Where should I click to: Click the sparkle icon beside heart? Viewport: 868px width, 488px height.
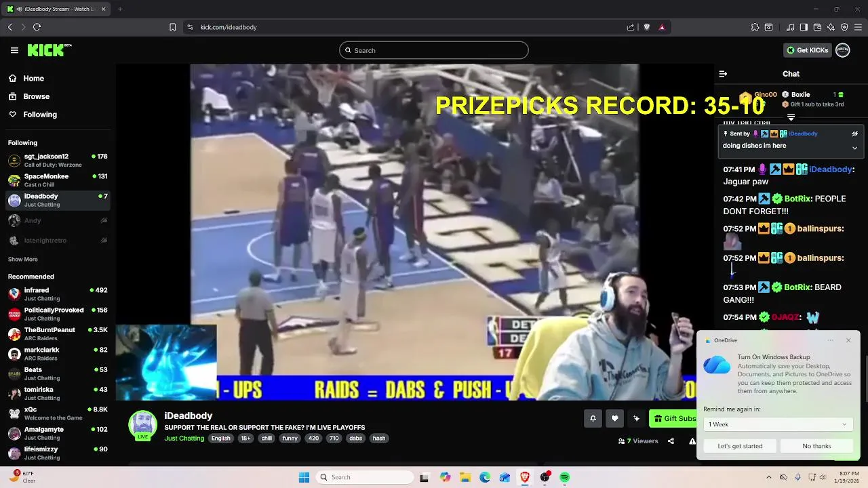(636, 418)
